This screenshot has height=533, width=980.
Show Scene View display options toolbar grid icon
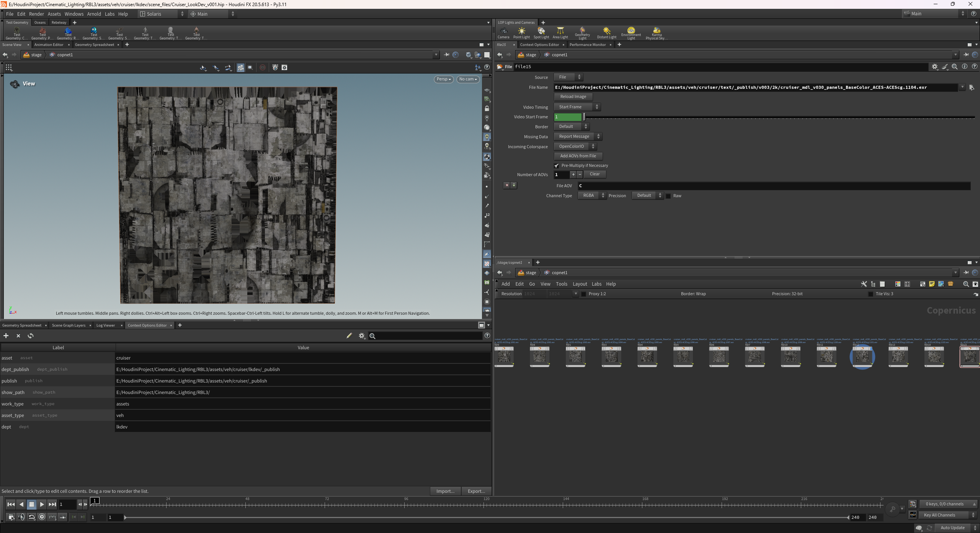pos(9,68)
